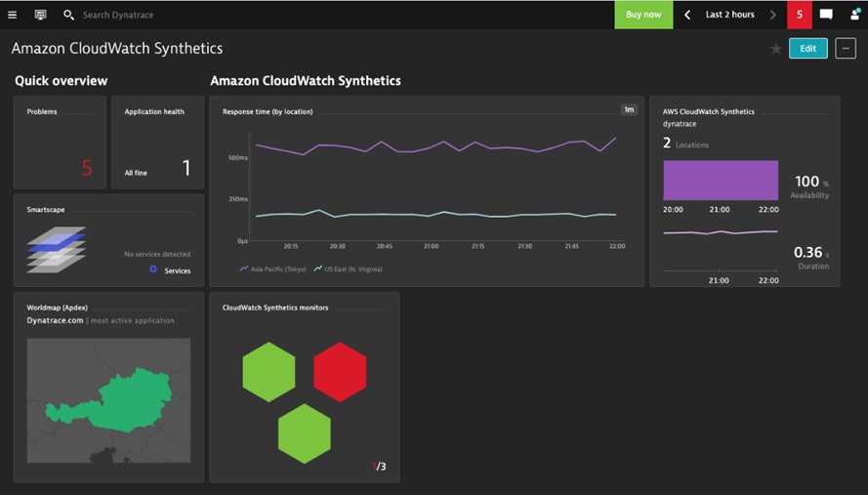This screenshot has height=495, width=868.
Task: Select the lower green monitor hexagon
Action: [305, 433]
